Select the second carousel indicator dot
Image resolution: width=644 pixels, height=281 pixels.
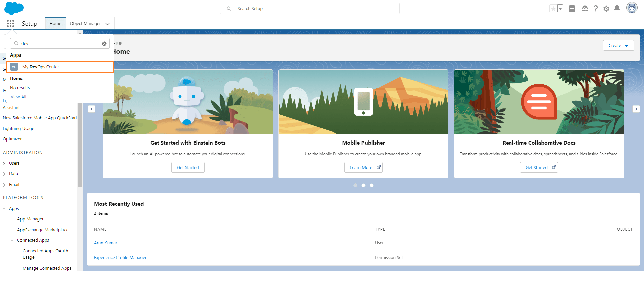pyautogui.click(x=363, y=185)
